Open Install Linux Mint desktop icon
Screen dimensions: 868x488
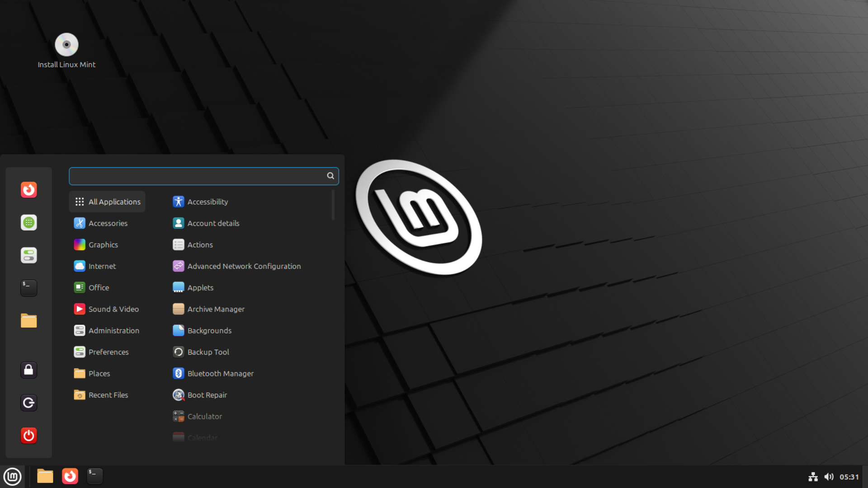(x=66, y=45)
